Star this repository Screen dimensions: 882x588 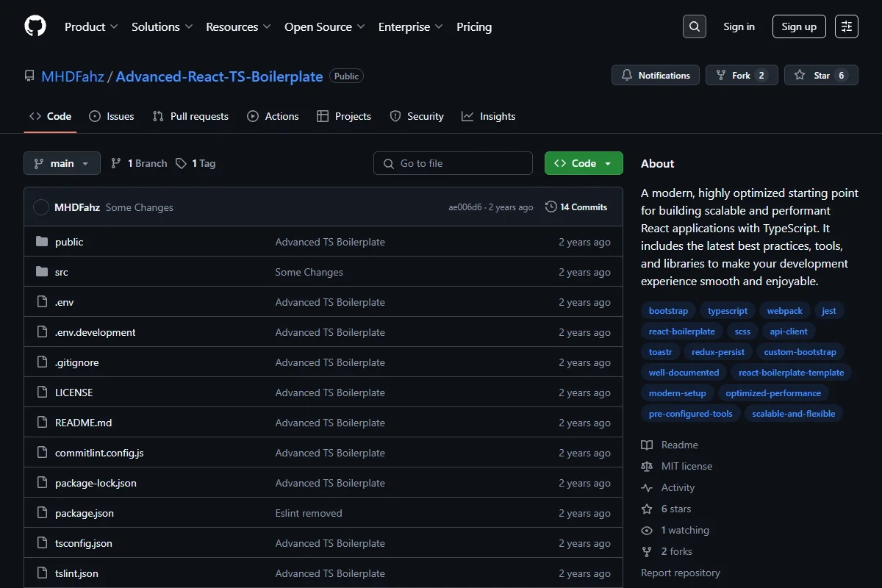821,75
